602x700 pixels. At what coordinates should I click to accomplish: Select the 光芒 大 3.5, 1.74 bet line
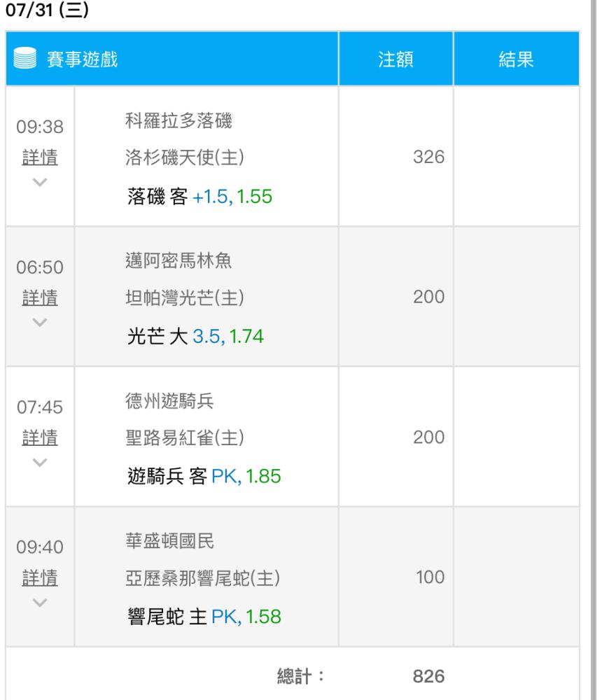(x=195, y=336)
